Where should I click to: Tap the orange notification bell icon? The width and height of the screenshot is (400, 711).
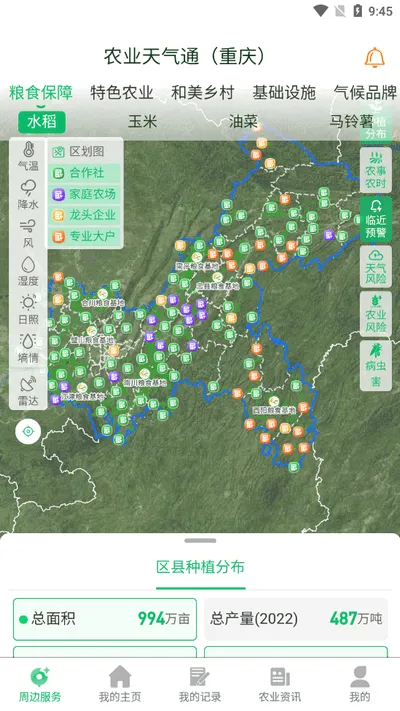click(x=375, y=58)
